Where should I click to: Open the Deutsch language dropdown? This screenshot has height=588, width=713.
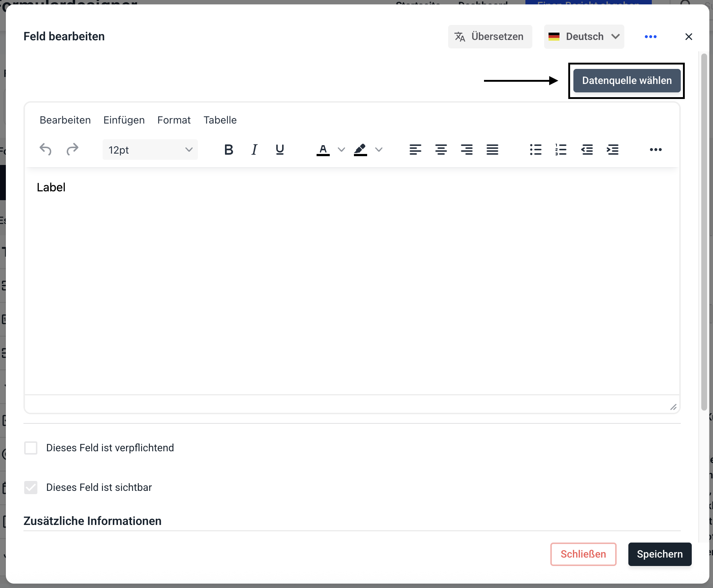[x=584, y=37]
